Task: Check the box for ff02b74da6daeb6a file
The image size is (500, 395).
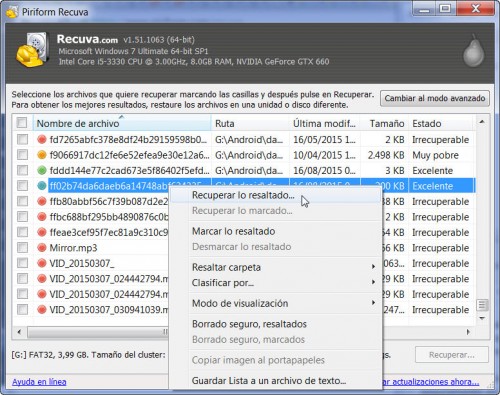Action: (22, 186)
